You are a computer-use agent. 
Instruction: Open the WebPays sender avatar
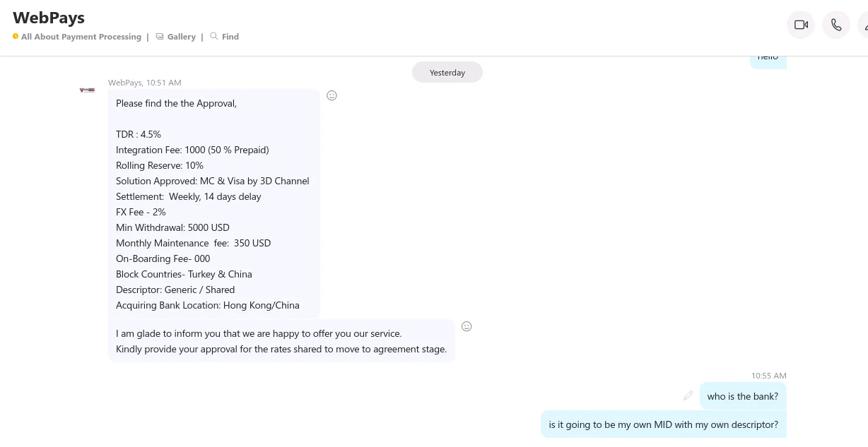pos(87,90)
